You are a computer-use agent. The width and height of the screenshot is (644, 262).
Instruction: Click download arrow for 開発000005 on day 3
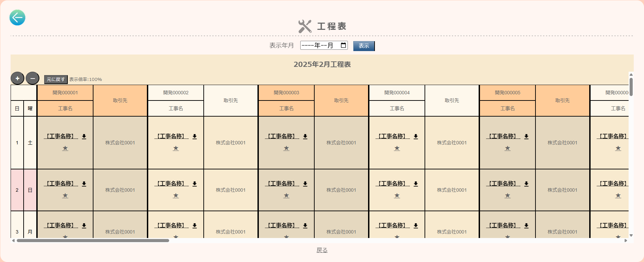[x=526, y=226]
